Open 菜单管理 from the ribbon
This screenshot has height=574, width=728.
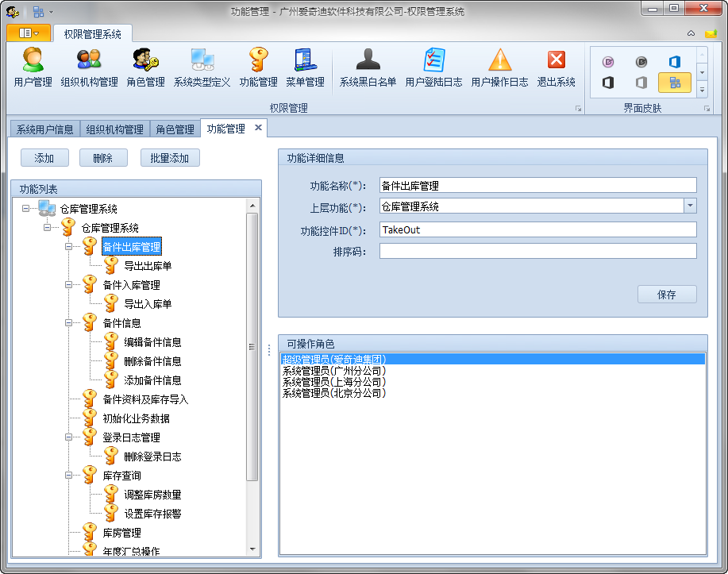pyautogui.click(x=305, y=67)
